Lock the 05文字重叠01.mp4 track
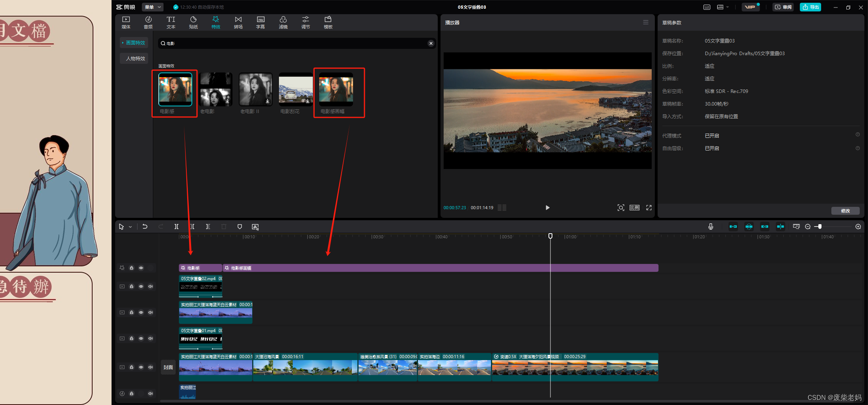This screenshot has width=868, height=405. click(x=132, y=338)
